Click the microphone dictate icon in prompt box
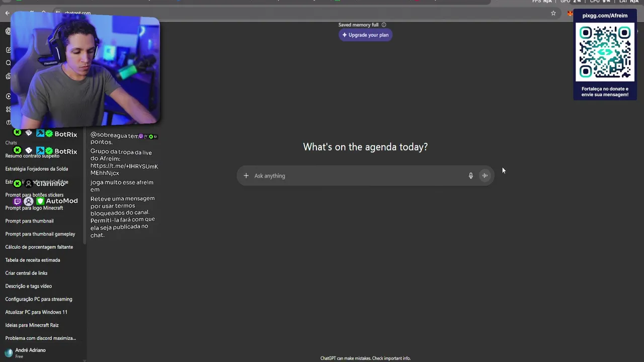Image resolution: width=644 pixels, height=362 pixels. pyautogui.click(x=471, y=175)
